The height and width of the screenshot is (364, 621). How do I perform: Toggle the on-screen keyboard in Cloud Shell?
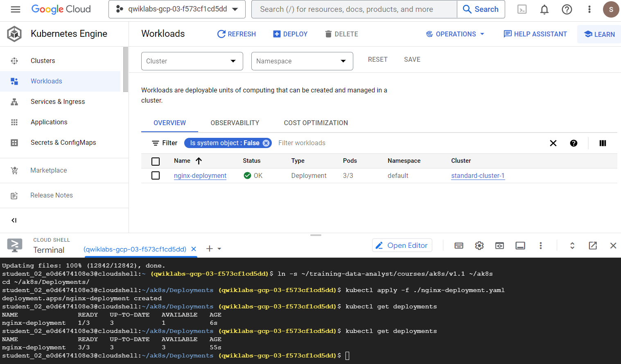[459, 245]
